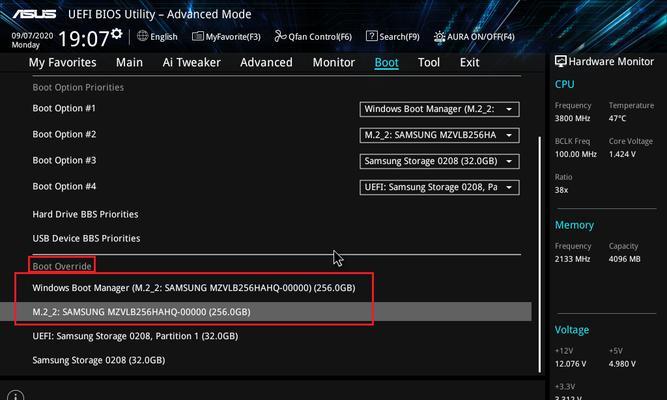Click the CPU temperature value 47°C
Viewport: 667px width, 400px height.
coord(617,118)
